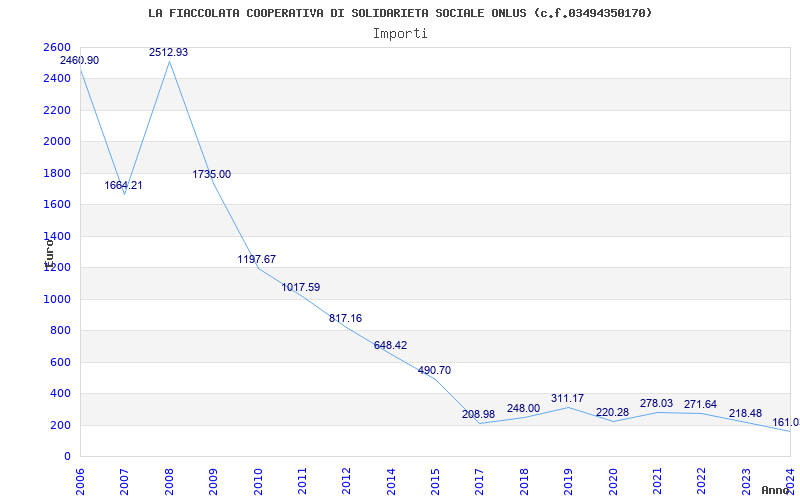Click the data label 1017.59
The image size is (800, 500).
pyautogui.click(x=301, y=287)
